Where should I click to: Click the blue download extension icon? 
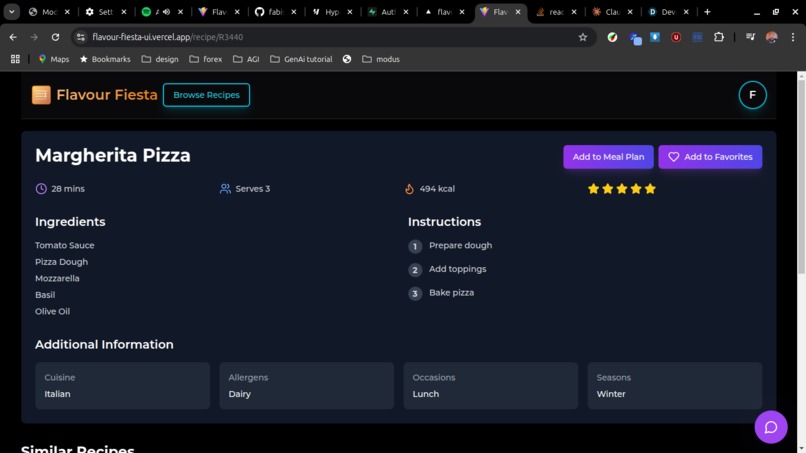coord(655,37)
